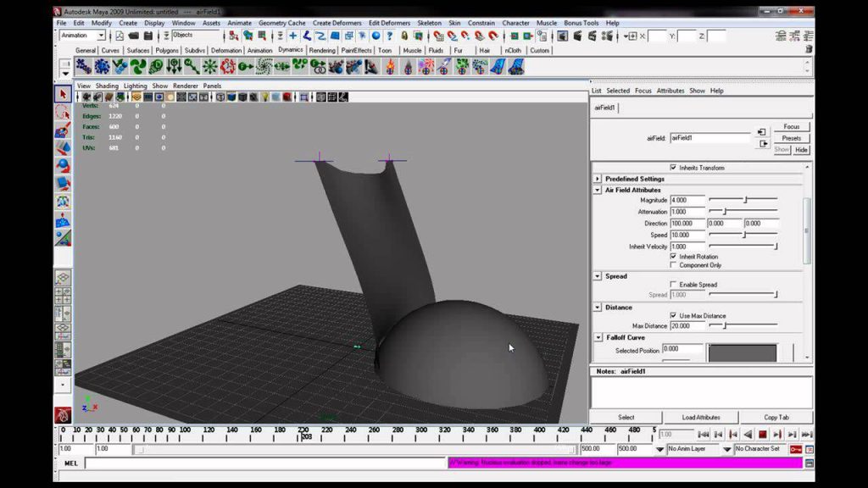Switch to the nCloth shelf tab
Image resolution: width=868 pixels, height=488 pixels.
tap(513, 50)
